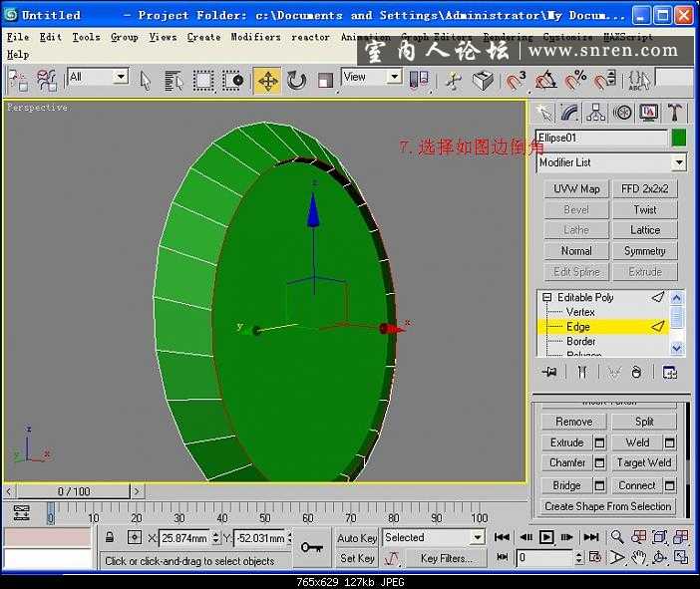Click the green object color swatch
The image size is (700, 589).
click(679, 138)
